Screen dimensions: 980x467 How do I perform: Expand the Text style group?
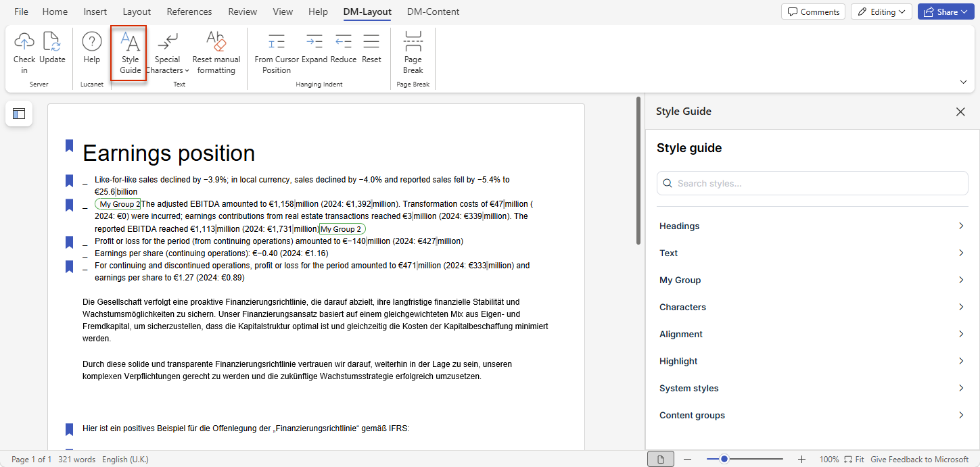(812, 253)
